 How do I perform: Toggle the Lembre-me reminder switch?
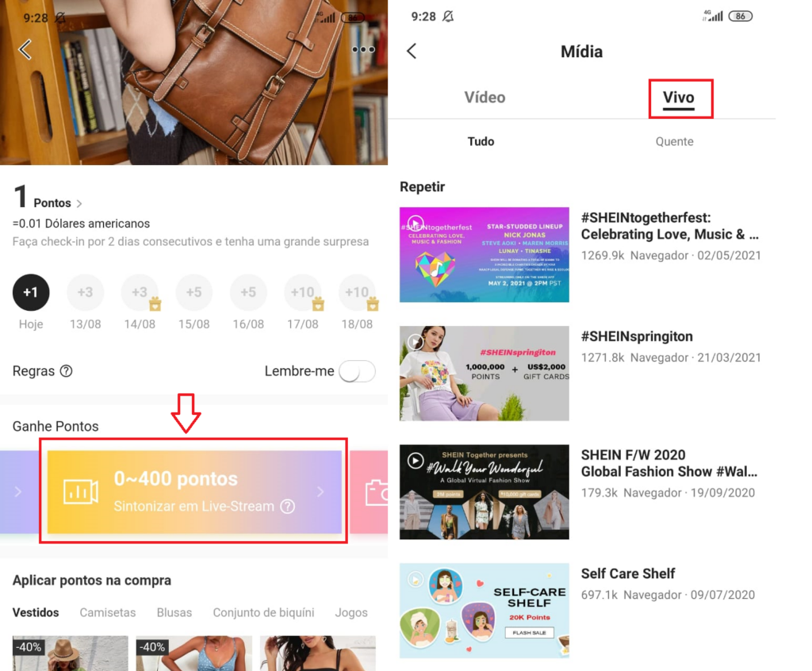(x=358, y=371)
